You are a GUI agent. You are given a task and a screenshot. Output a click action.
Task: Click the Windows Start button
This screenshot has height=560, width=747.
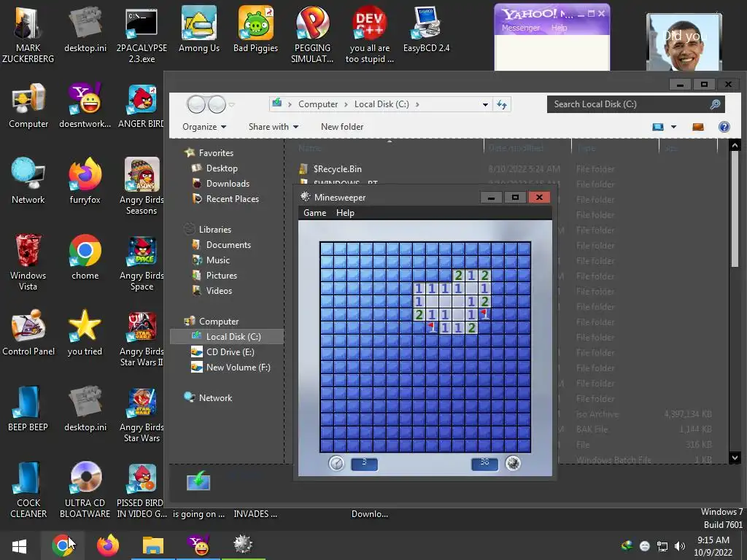point(19,545)
